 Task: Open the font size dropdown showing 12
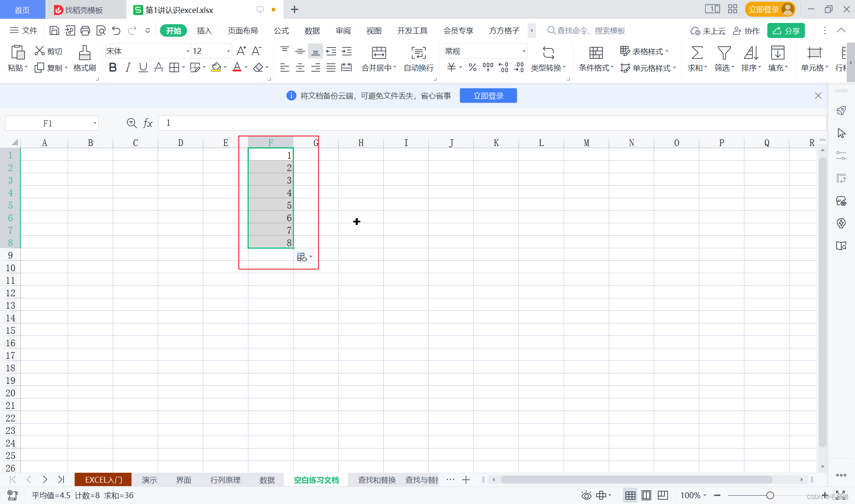[228, 51]
